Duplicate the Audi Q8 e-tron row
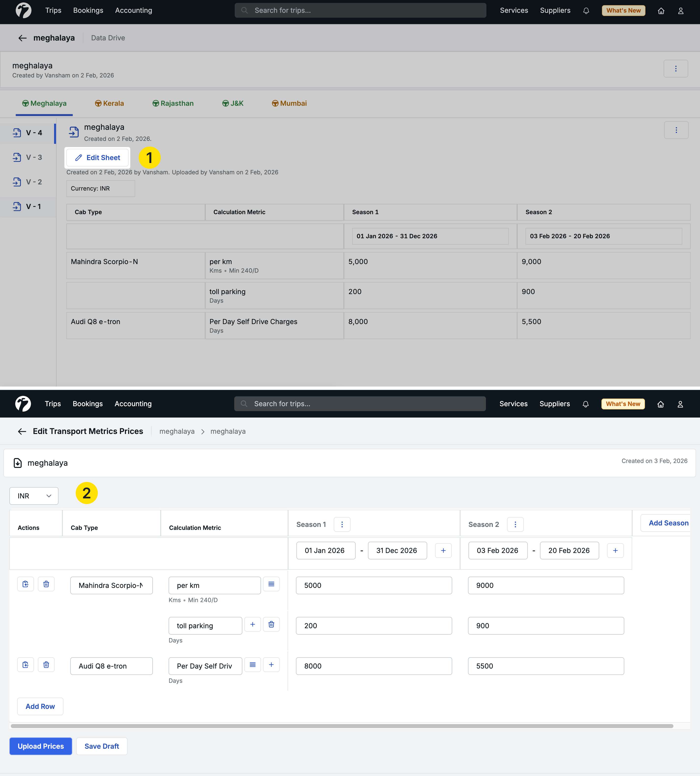This screenshot has height=776, width=700. click(x=25, y=665)
